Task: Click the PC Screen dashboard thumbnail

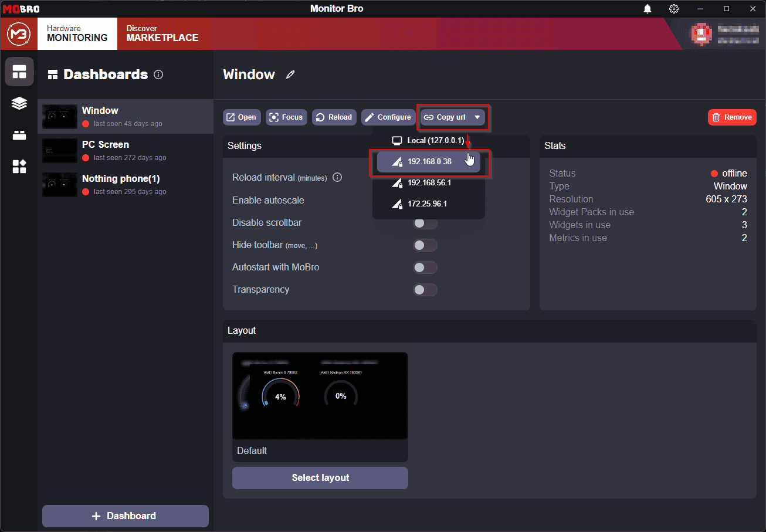Action: 60,151
